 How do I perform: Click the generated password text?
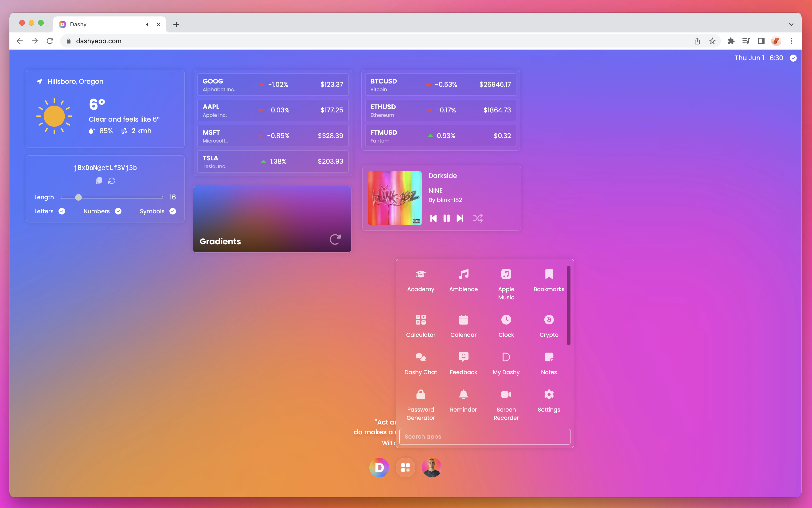105,168
